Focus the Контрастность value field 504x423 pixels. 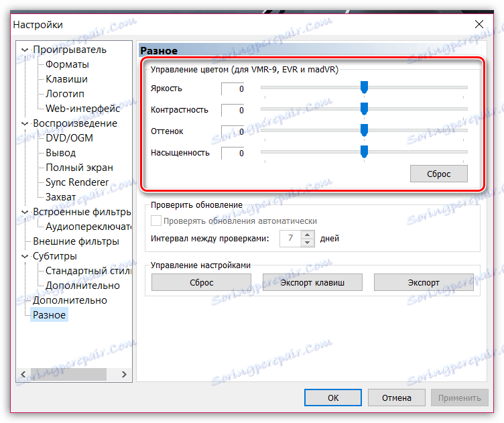point(233,110)
